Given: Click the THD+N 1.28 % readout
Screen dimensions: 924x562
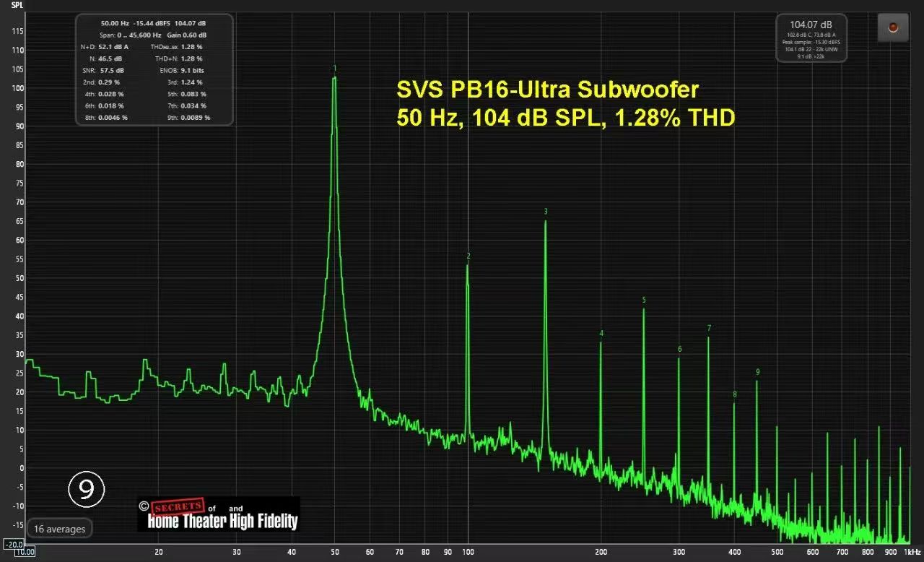Looking at the screenshot, I should [x=181, y=58].
